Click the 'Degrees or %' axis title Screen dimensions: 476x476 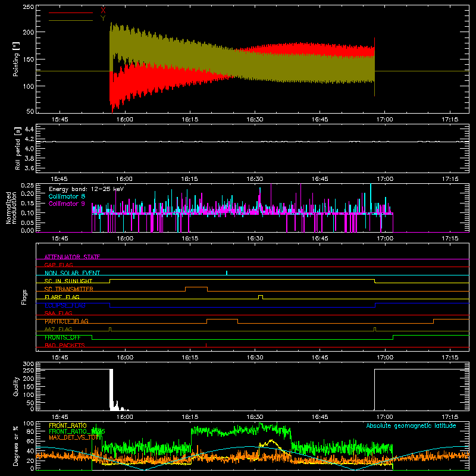coord(16,446)
